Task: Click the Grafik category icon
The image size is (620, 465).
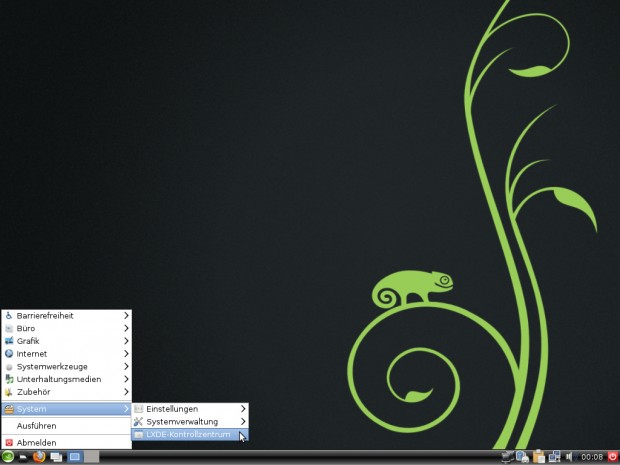Action: coord(9,341)
